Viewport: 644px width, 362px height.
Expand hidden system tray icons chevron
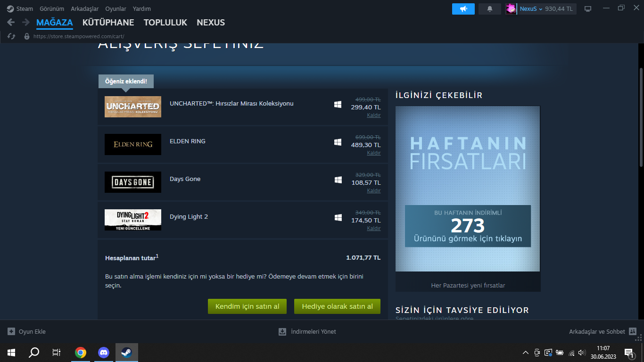pos(526,353)
